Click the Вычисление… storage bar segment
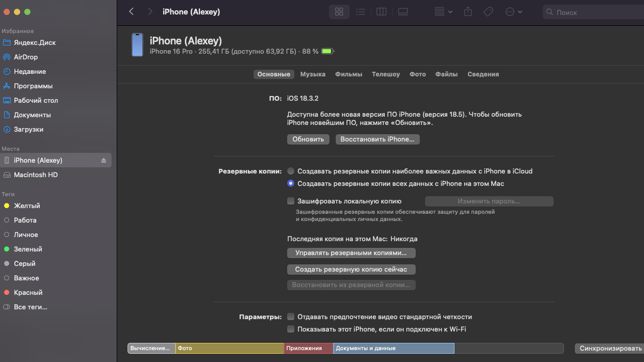Screen dimensions: 644x362 [x=152, y=348]
